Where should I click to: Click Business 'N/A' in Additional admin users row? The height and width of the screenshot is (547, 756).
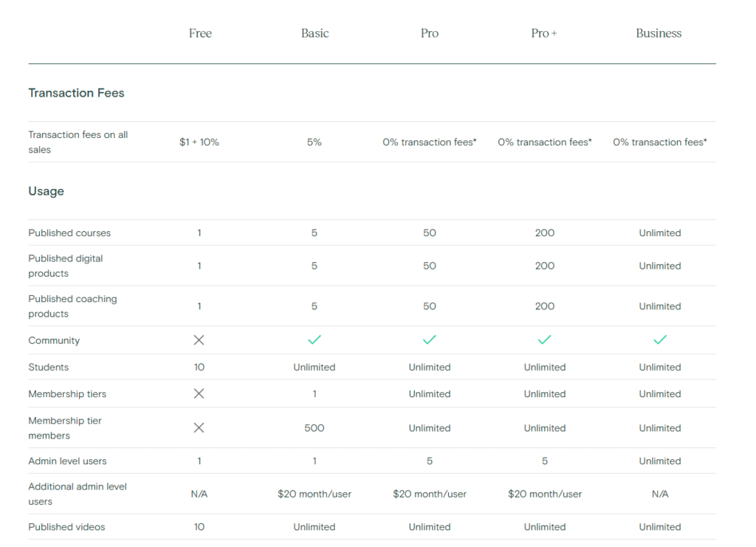[x=660, y=494]
